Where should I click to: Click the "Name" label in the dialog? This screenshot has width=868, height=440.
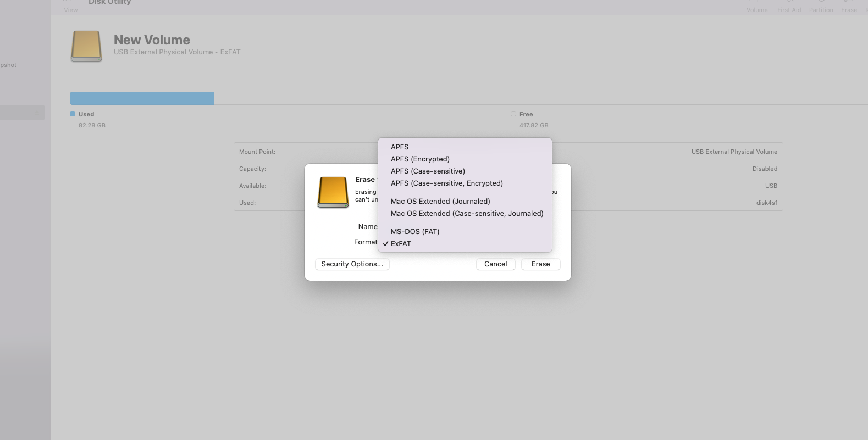coord(368,227)
